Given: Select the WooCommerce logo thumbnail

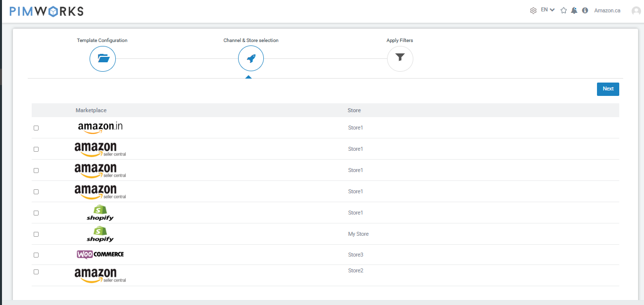Looking at the screenshot, I should point(100,254).
